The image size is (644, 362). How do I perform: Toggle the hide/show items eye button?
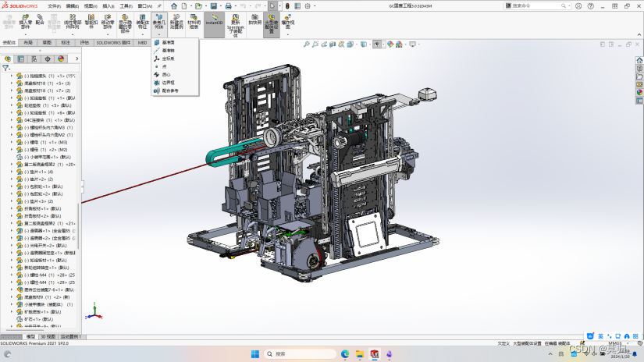click(378, 44)
